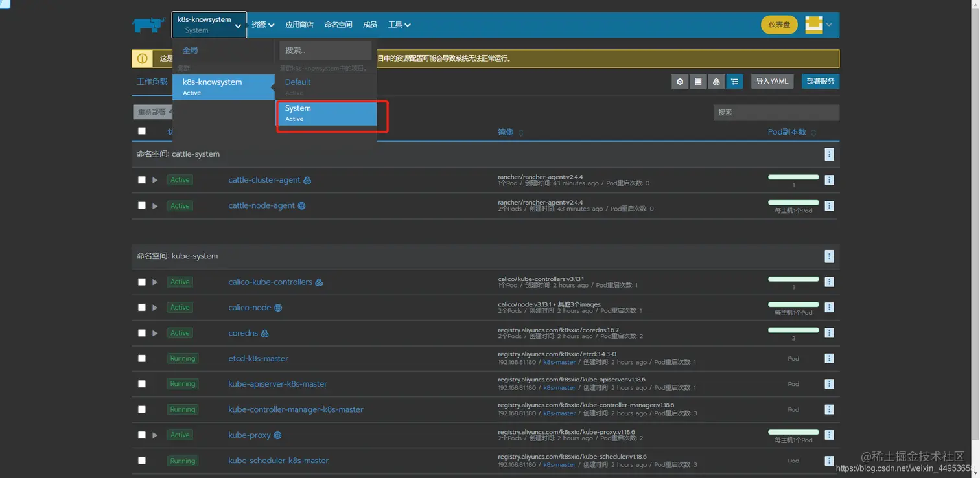980x478 pixels.
Task: Check the cattle-cluster-agent row checkbox
Action: (142, 180)
